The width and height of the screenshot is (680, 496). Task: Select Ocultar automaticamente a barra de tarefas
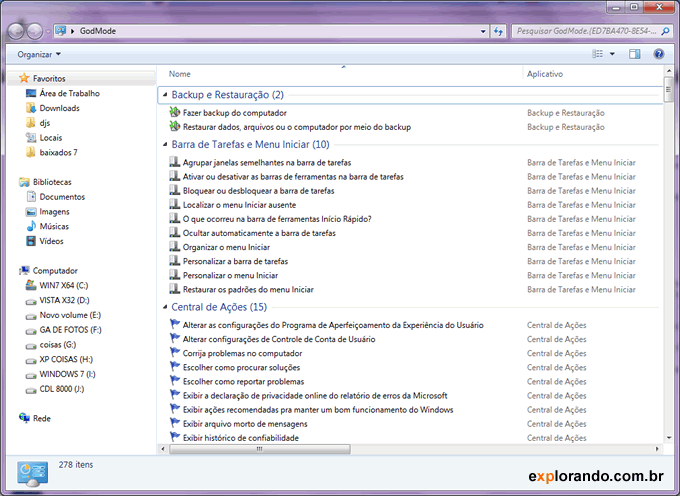[259, 233]
